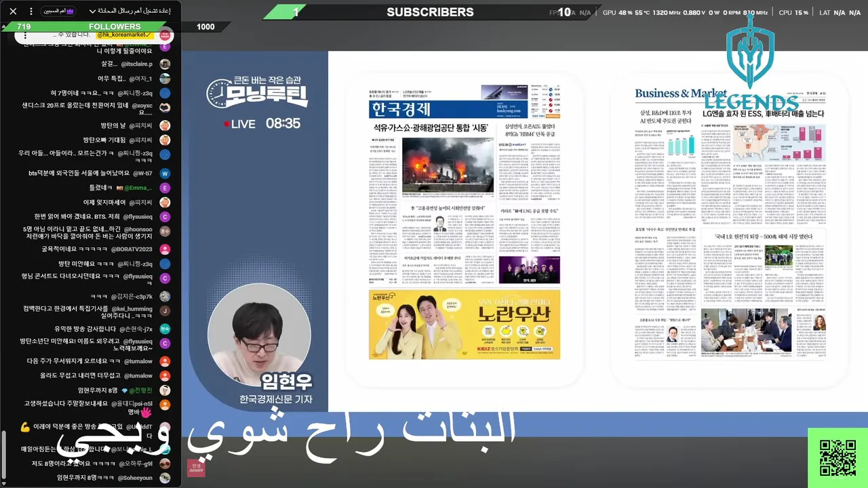868x488 pixels.
Task: Click the GPU usage stat overlay
Action: (x=686, y=12)
